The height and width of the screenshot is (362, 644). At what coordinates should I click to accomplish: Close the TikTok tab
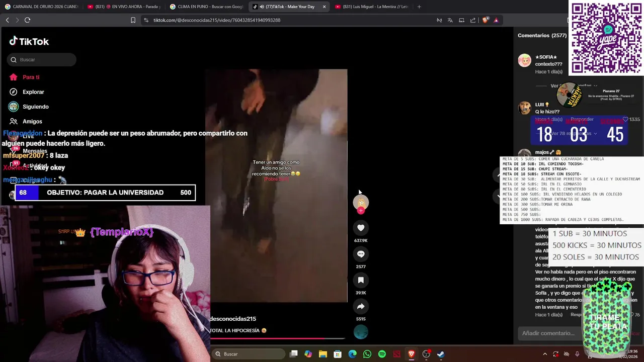[324, 7]
